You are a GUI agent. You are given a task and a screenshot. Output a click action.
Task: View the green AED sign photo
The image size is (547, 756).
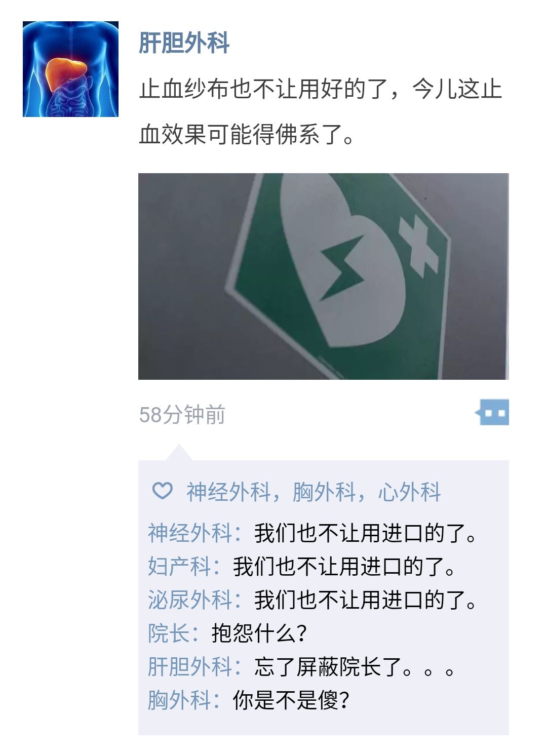pyautogui.click(x=324, y=276)
